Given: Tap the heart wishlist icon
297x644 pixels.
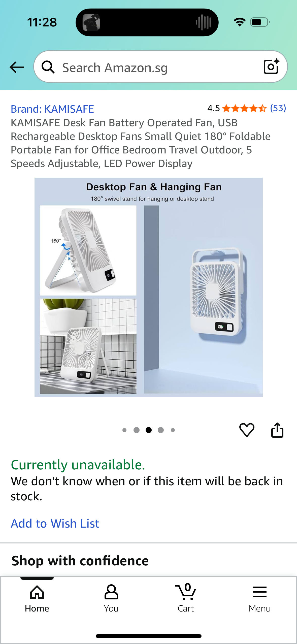Looking at the screenshot, I should (247, 430).
